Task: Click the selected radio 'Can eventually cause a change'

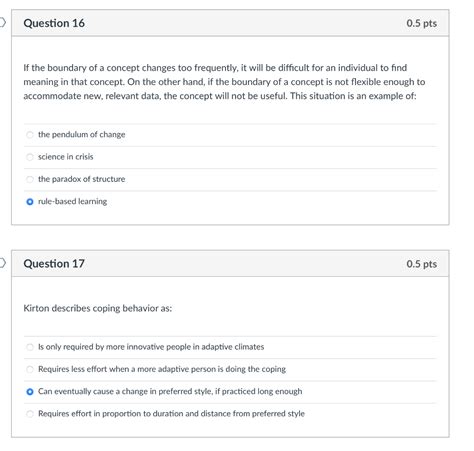Action: tap(30, 392)
